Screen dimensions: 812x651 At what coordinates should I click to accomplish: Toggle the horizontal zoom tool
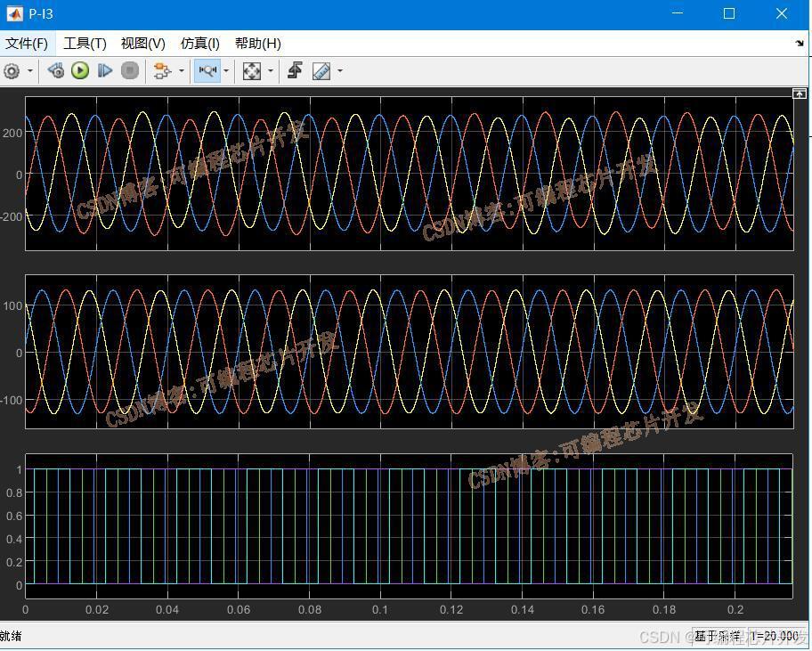click(207, 71)
